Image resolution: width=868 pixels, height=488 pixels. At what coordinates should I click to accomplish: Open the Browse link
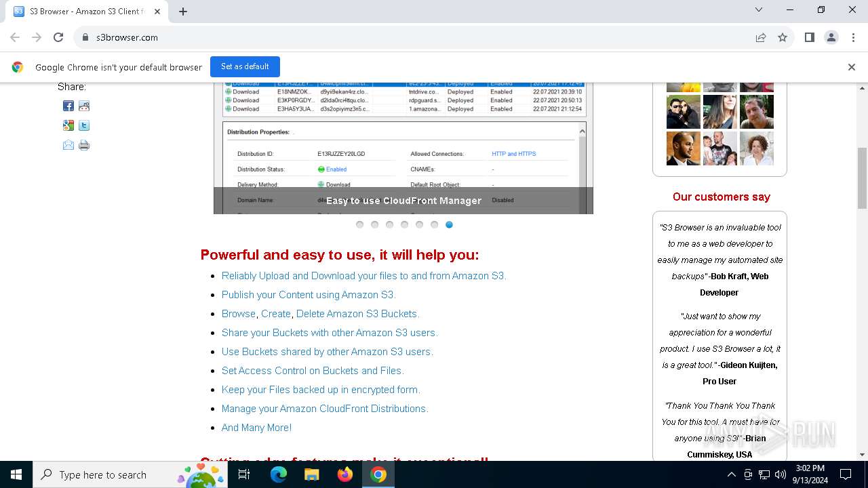pyautogui.click(x=239, y=314)
